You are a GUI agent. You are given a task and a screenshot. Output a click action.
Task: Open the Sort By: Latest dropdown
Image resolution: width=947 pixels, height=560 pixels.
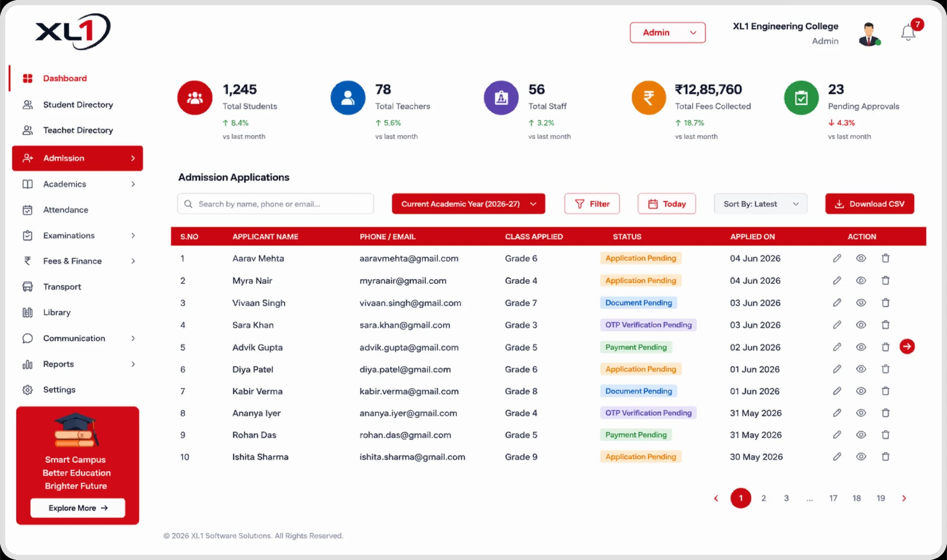coord(760,204)
